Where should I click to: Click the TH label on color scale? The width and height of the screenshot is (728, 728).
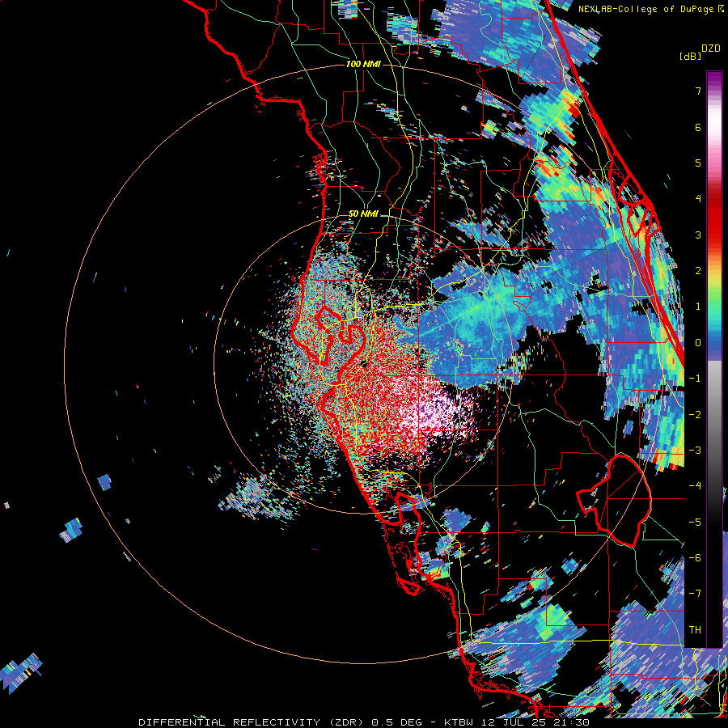click(695, 630)
